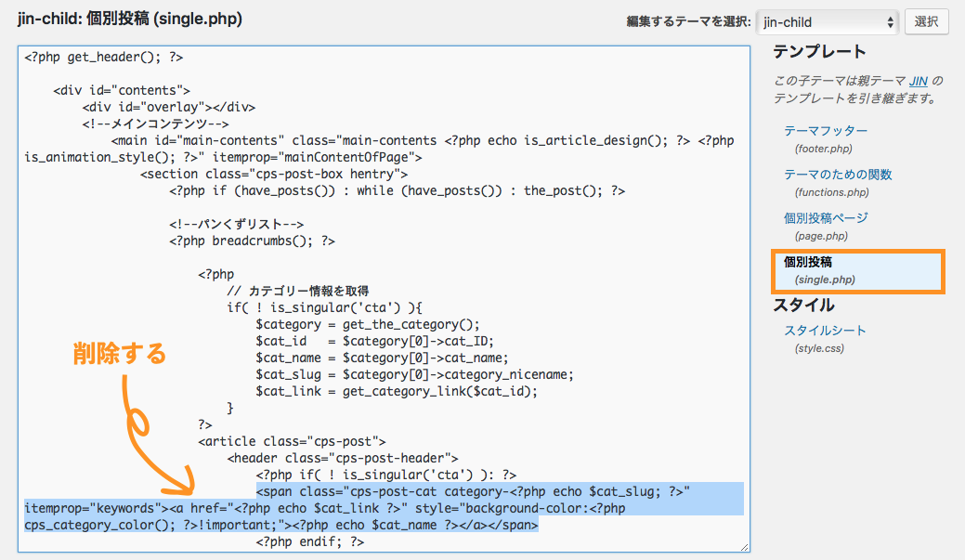Click the $cat_link get_category_link code line
The height and width of the screenshot is (560, 965).
tap(397, 391)
